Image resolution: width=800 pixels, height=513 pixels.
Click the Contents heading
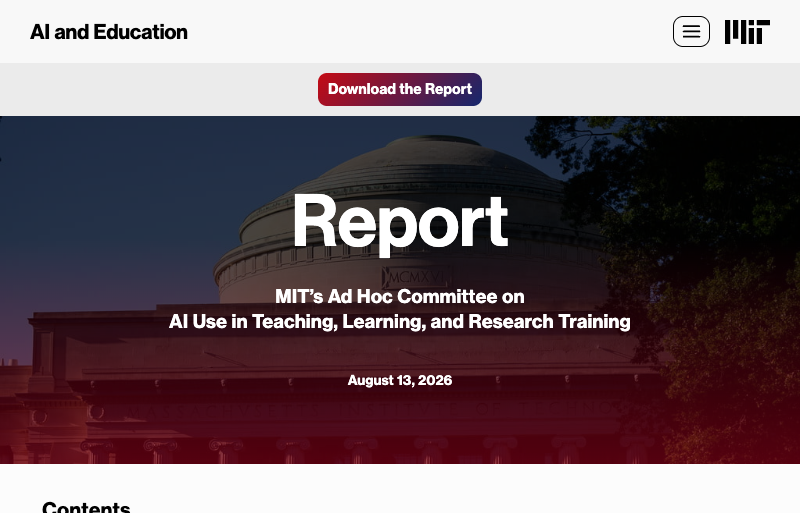[x=86, y=507]
